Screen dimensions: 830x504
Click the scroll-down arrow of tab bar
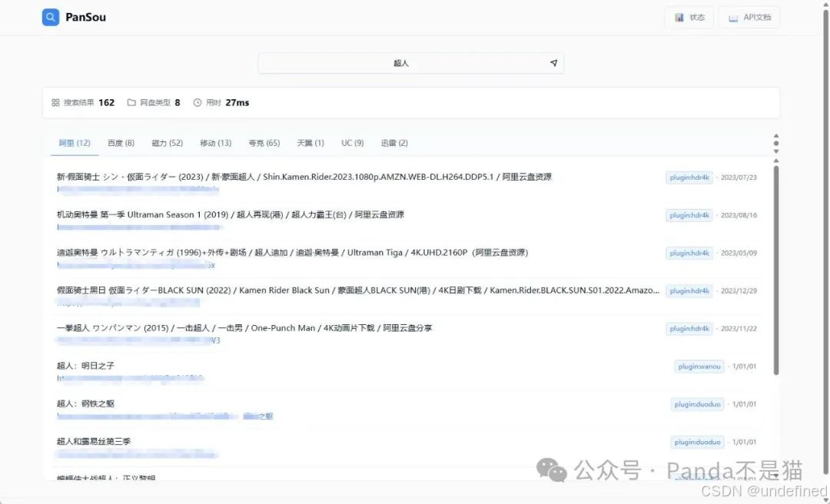pyautogui.click(x=776, y=151)
